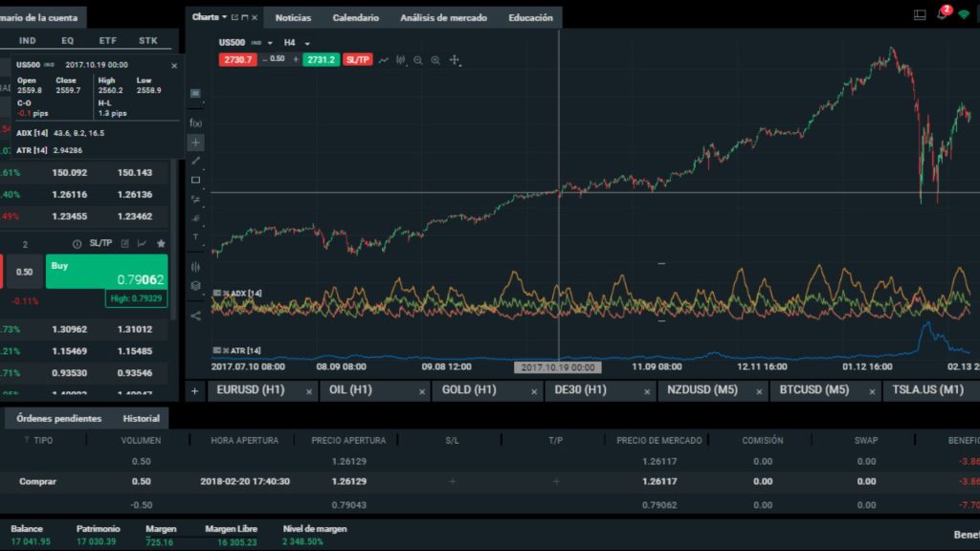The image size is (980, 551).
Task: Open the notifications bell
Action: coord(943,13)
